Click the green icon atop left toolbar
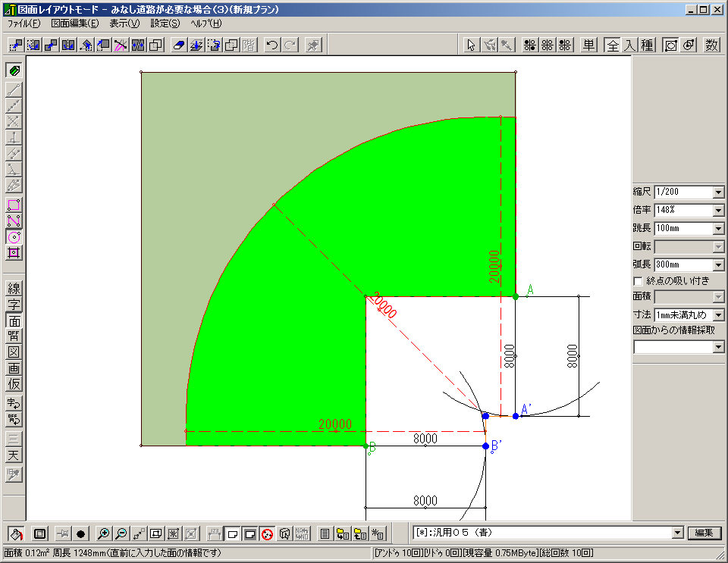 [x=14, y=70]
